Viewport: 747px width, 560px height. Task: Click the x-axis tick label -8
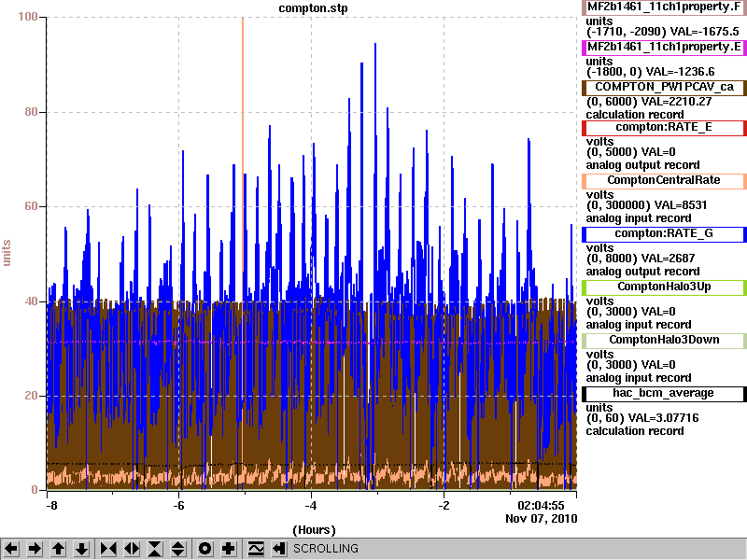click(x=51, y=505)
